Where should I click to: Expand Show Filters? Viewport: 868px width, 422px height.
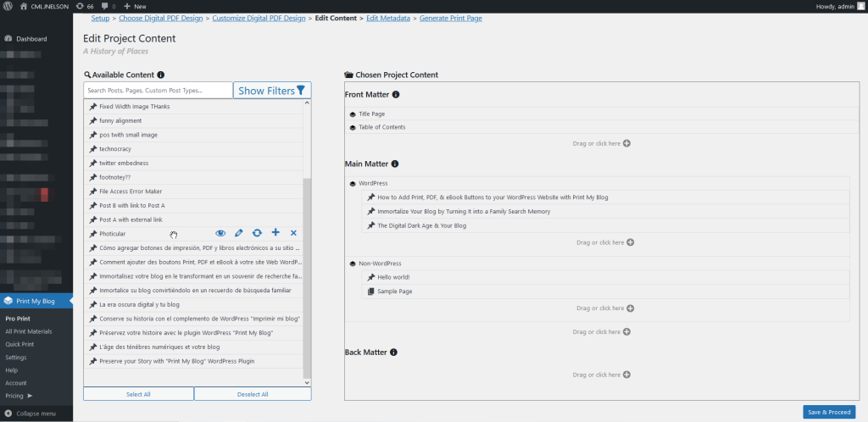[x=272, y=90]
